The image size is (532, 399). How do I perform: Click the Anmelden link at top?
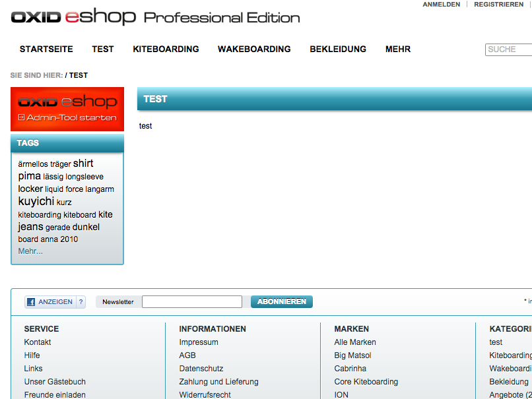[x=441, y=5]
